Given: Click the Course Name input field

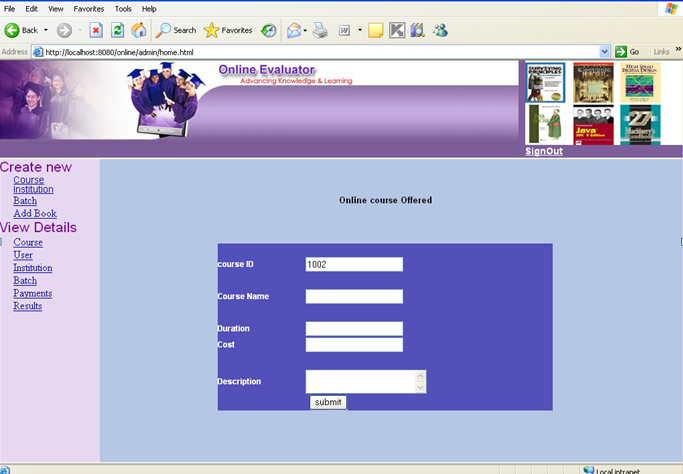Looking at the screenshot, I should [x=354, y=296].
